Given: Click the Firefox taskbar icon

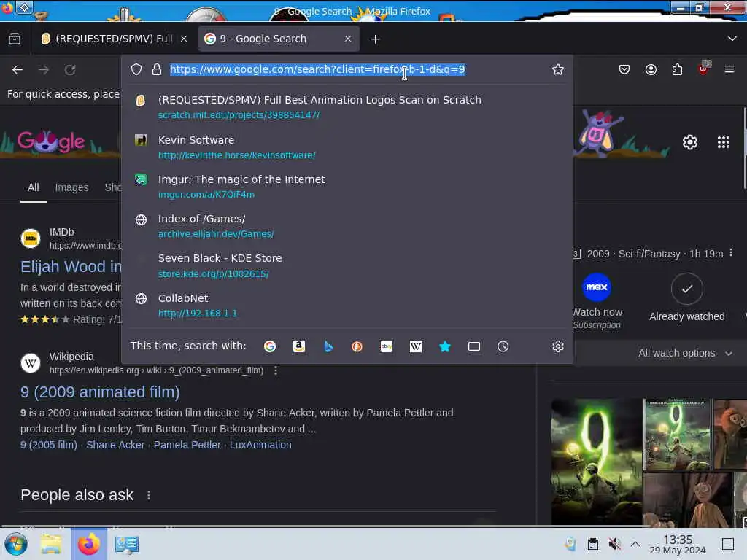Looking at the screenshot, I should (88, 544).
